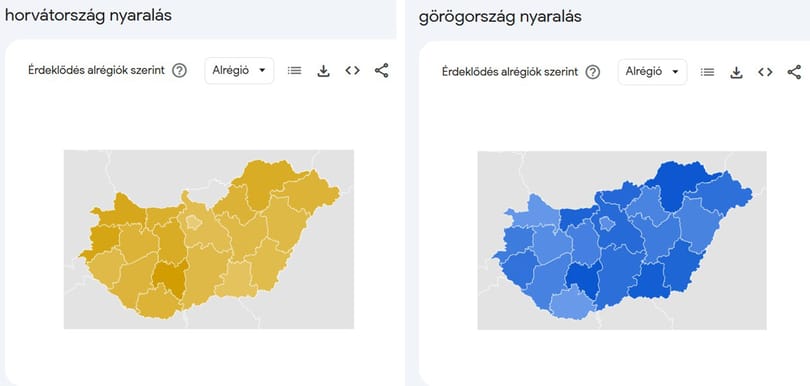Click the horvátország nyaralás title

88,16
